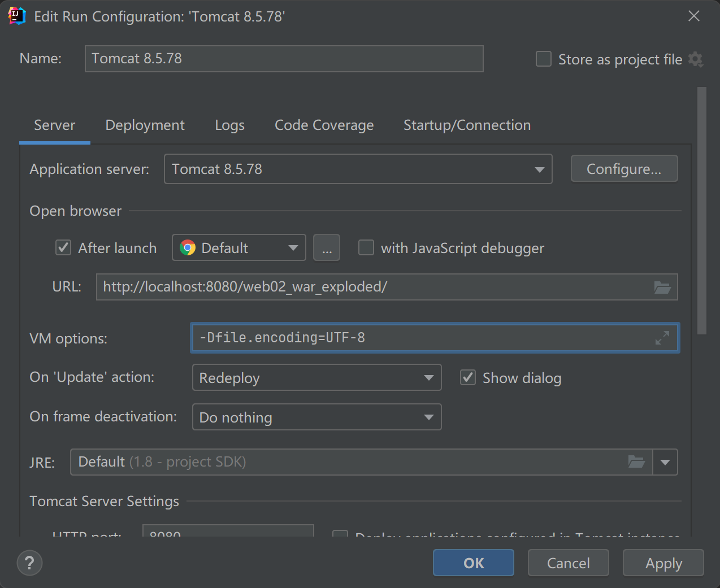This screenshot has width=720, height=588.
Task: Switch to the Server tab
Action: coord(55,125)
